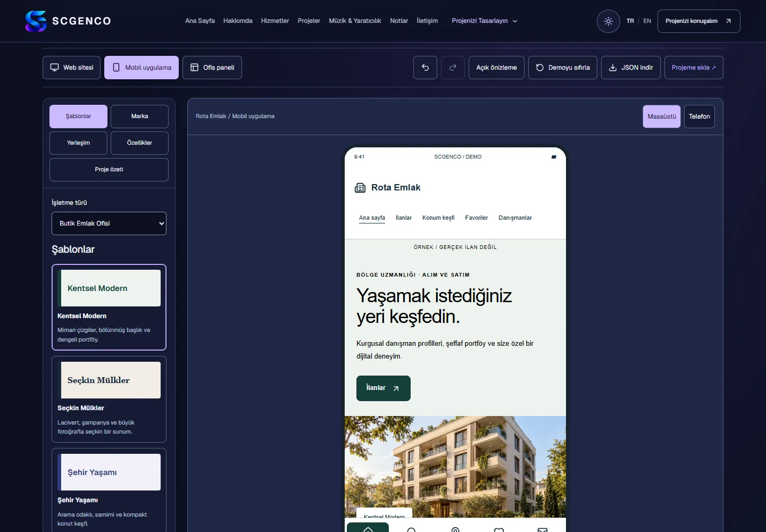Image resolution: width=766 pixels, height=532 pixels.
Task: Switch language to EN
Action: click(647, 21)
